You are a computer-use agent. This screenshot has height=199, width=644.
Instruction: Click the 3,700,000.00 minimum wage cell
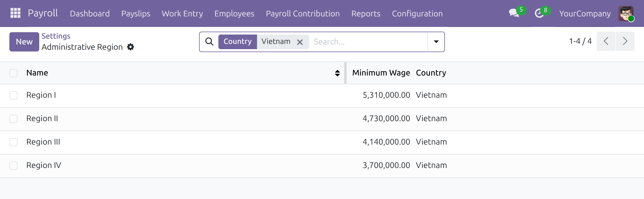386,165
